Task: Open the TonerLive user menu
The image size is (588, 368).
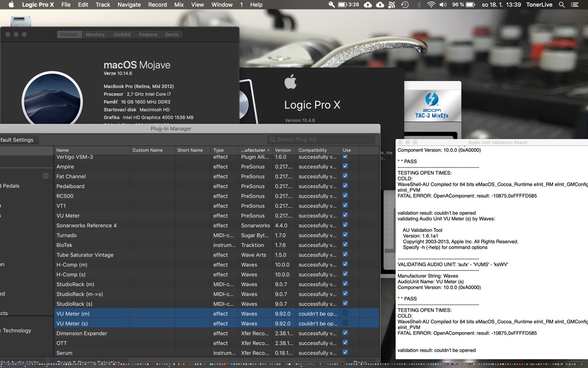Action: click(x=539, y=5)
